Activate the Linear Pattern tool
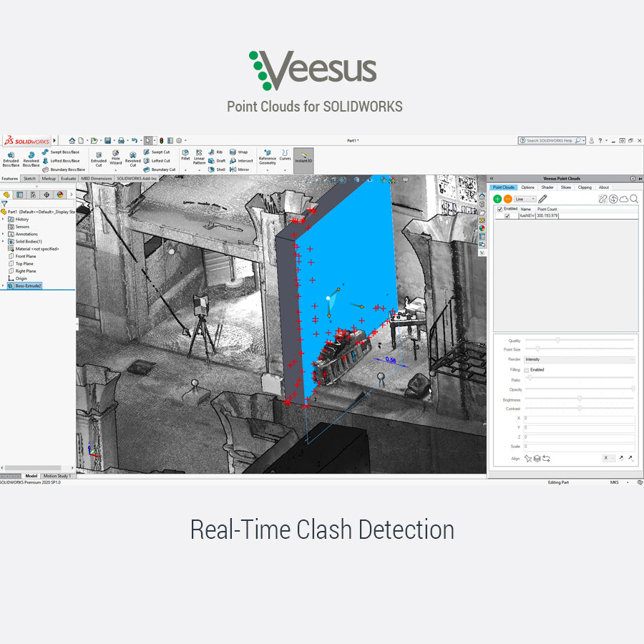Image resolution: width=644 pixels, height=644 pixels. [x=199, y=159]
